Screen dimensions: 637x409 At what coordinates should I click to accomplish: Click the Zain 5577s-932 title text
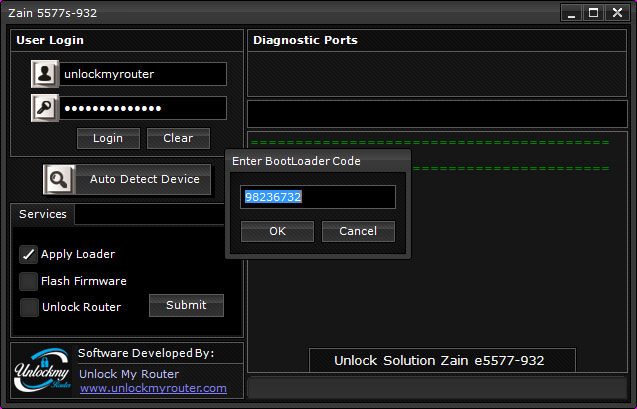[53, 13]
